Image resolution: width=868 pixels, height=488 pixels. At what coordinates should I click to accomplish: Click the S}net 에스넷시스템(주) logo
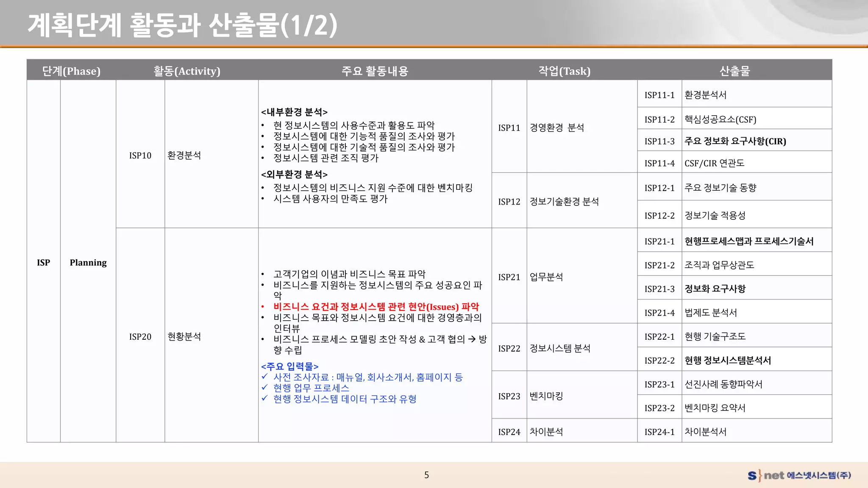(799, 475)
